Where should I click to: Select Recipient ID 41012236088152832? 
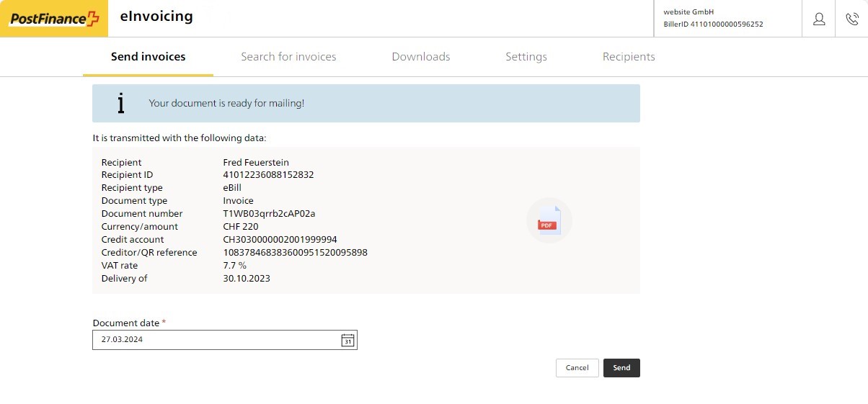tap(268, 175)
